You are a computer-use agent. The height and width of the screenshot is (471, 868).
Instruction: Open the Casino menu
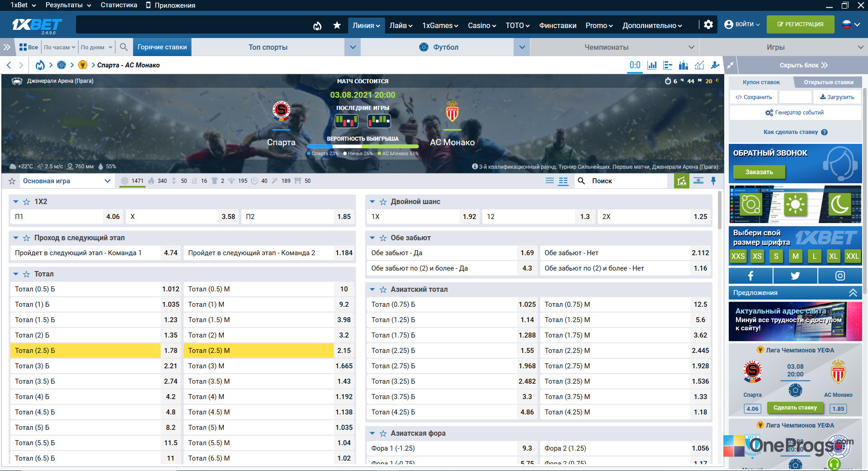coord(482,25)
